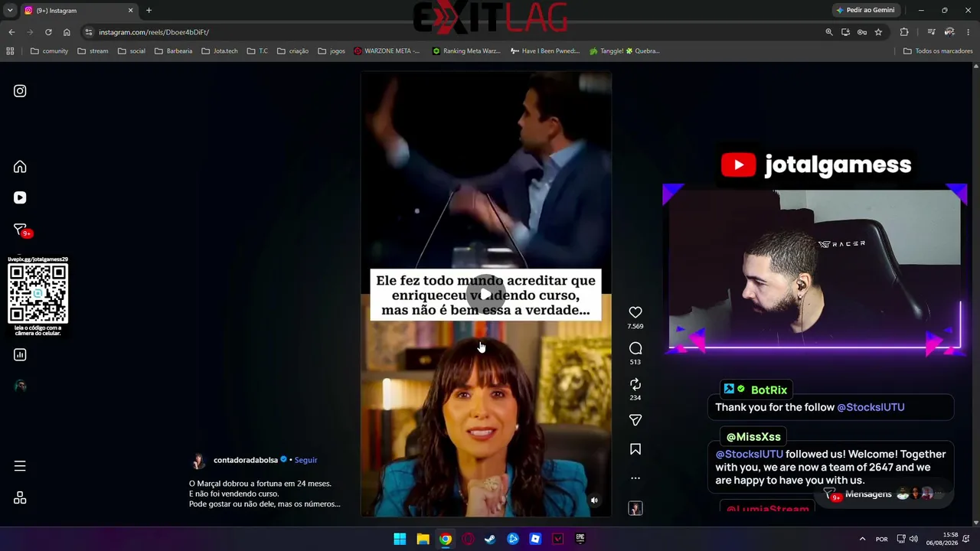
Task: Like the reel with the heart icon
Action: 635,312
